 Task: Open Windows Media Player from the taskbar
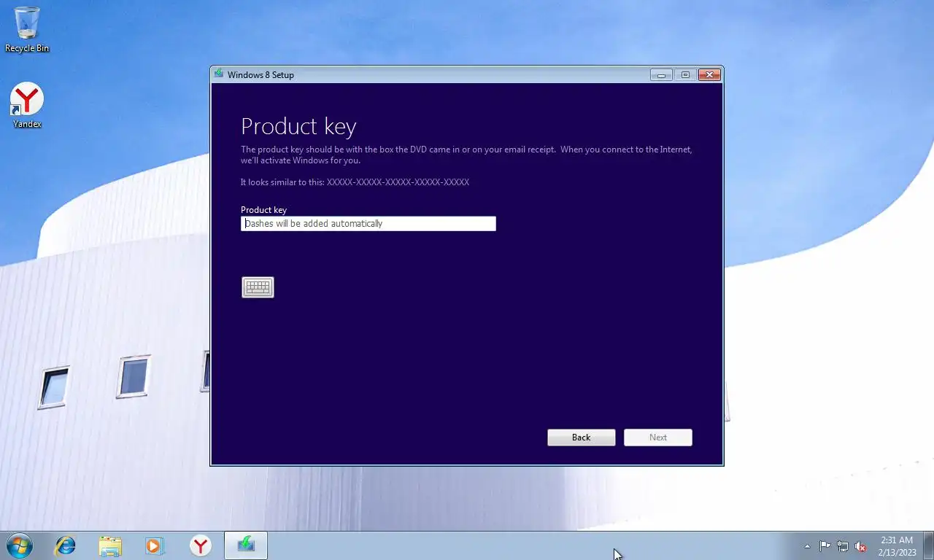pos(155,545)
